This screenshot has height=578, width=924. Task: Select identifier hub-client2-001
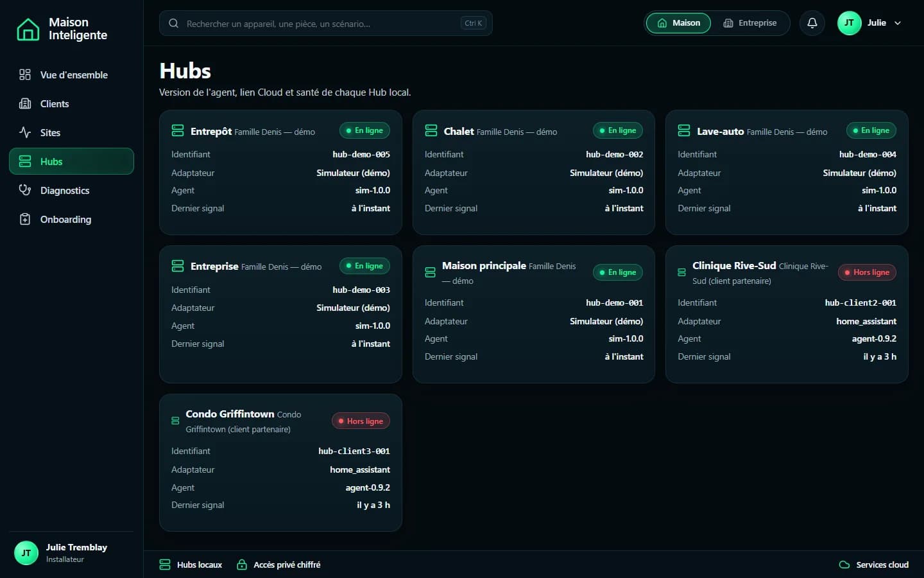(x=860, y=302)
